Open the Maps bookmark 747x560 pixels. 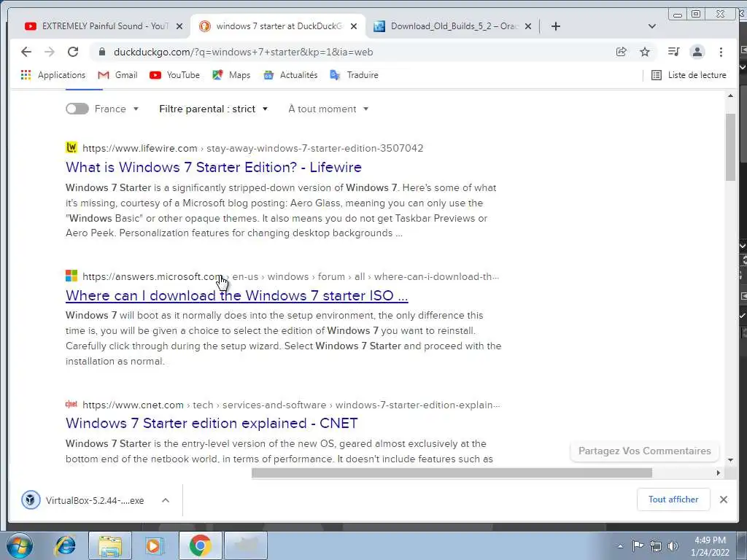coord(231,75)
